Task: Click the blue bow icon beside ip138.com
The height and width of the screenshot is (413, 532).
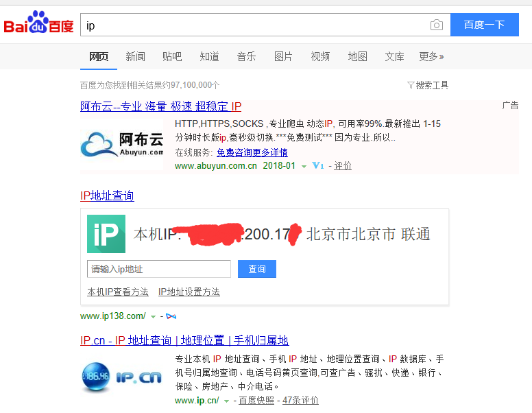Action: (171, 316)
